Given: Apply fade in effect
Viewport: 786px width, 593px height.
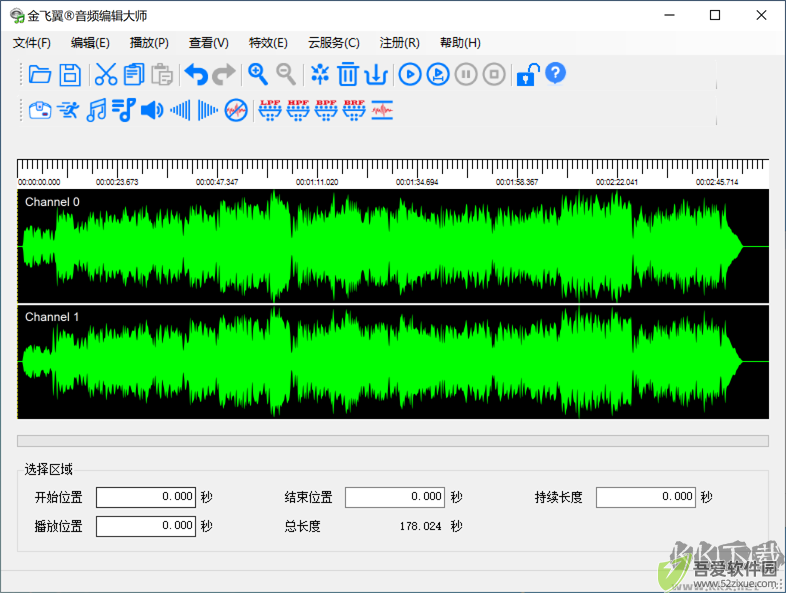Looking at the screenshot, I should [x=180, y=110].
